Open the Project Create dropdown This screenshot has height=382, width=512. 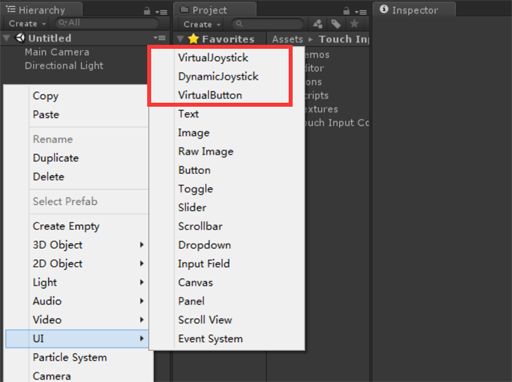pyautogui.click(x=202, y=24)
